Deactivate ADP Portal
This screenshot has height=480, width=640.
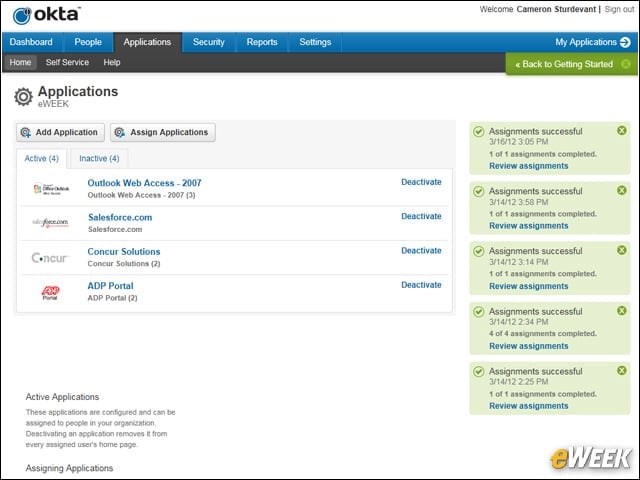point(421,285)
